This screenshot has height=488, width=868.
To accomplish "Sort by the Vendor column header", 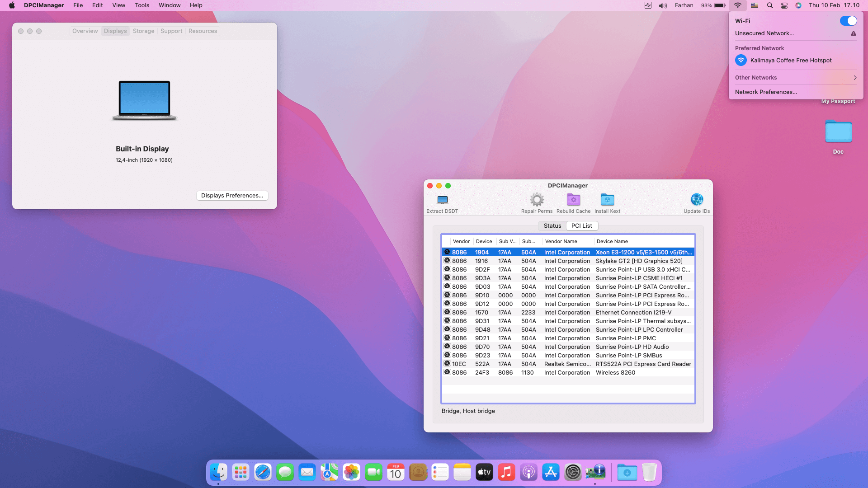I will point(461,241).
